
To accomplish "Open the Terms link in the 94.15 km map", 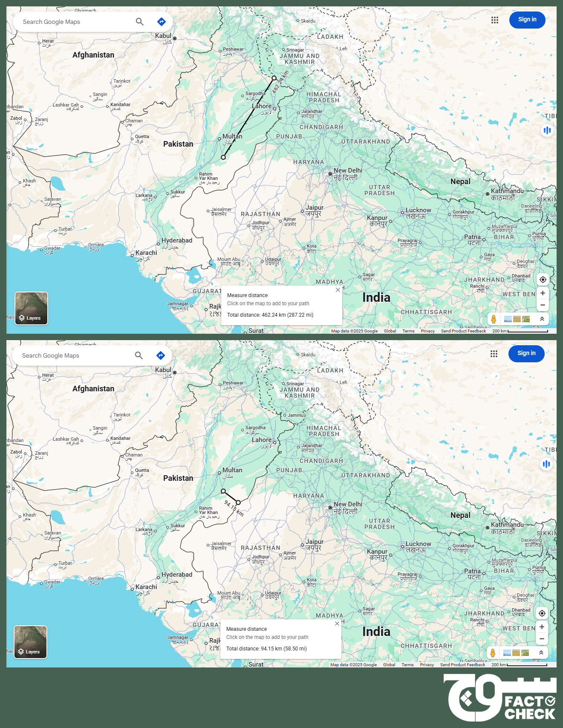I will (x=407, y=665).
